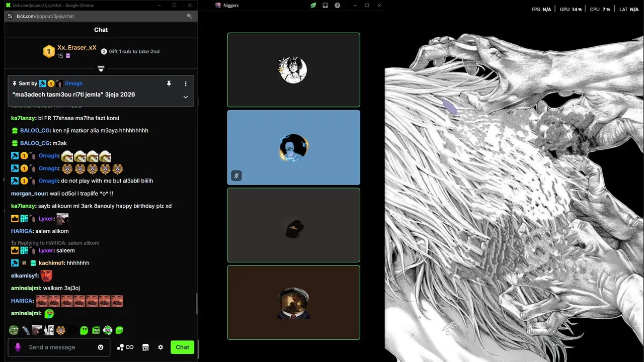
Task: Pick the grey bird quick emote
Action: pyautogui.click(x=26, y=330)
